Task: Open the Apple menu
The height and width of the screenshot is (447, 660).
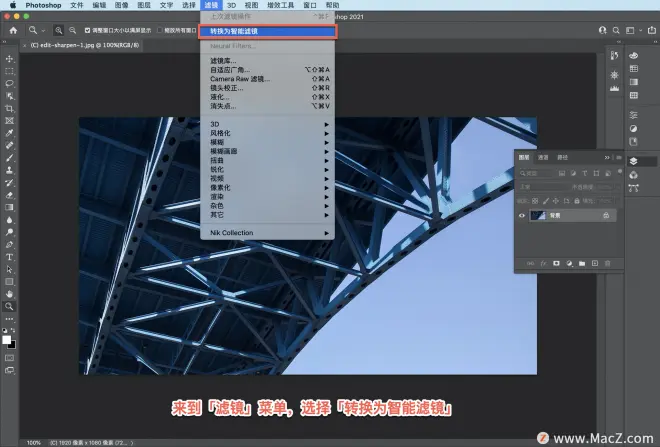Action: pyautogui.click(x=13, y=5)
